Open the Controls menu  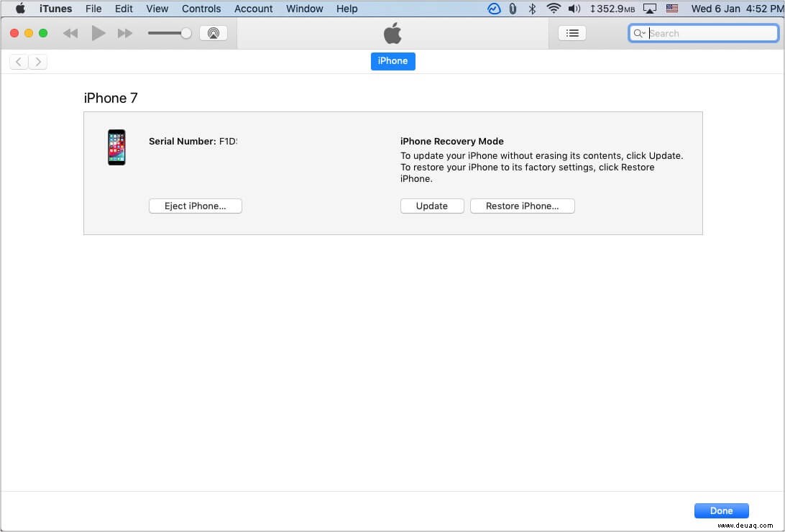201,9
